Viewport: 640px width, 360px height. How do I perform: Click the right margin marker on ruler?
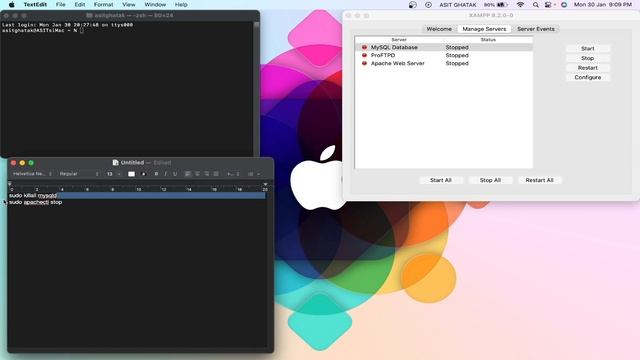pos(265,184)
